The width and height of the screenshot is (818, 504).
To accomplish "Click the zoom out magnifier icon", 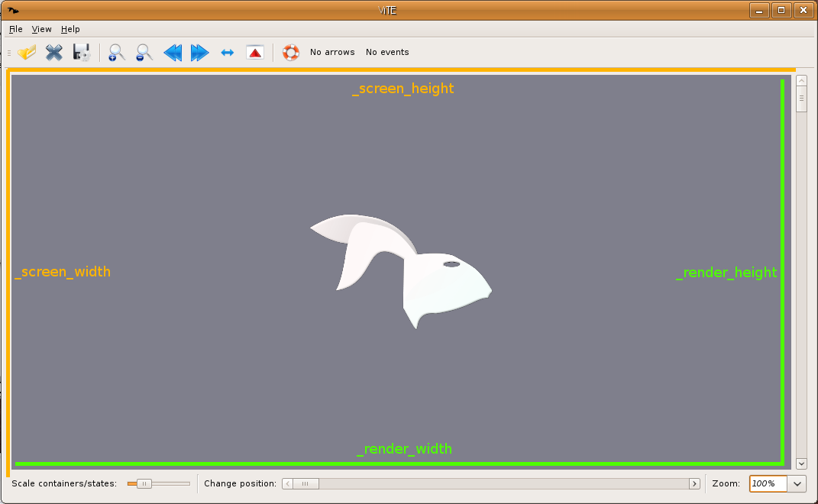I will 144,53.
